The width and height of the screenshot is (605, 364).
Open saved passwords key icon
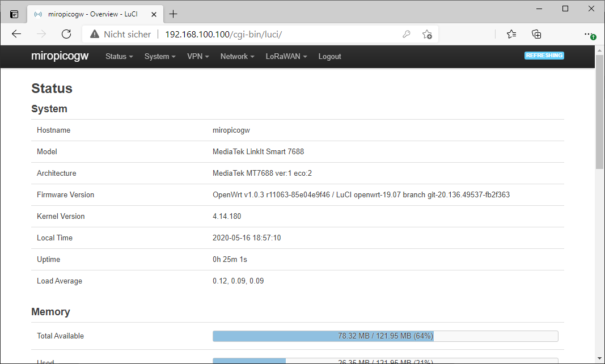click(407, 34)
